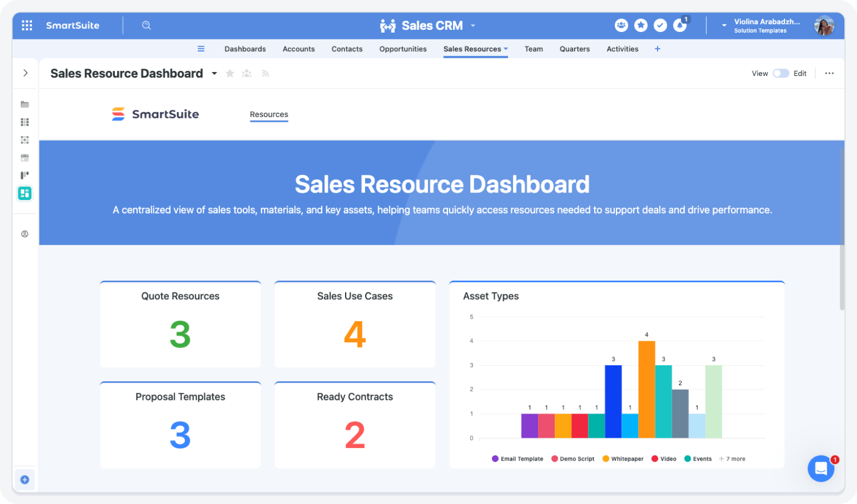Select the active dashboard view icon in sidebar

[x=25, y=193]
